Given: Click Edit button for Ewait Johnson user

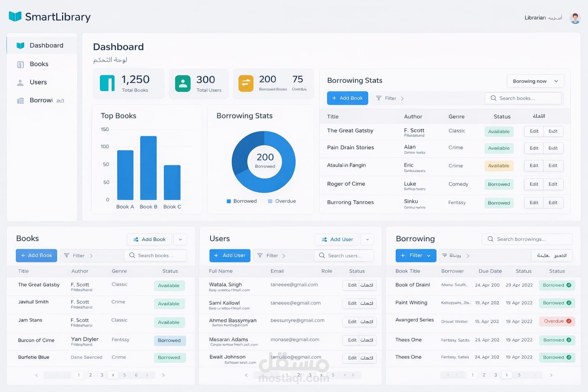Looking at the screenshot, I should pyautogui.click(x=352, y=358).
